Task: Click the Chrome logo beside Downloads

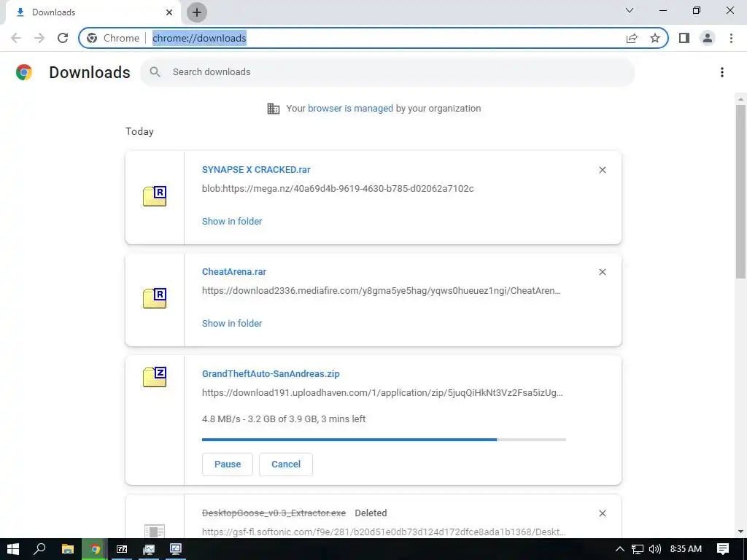Action: pyautogui.click(x=24, y=72)
